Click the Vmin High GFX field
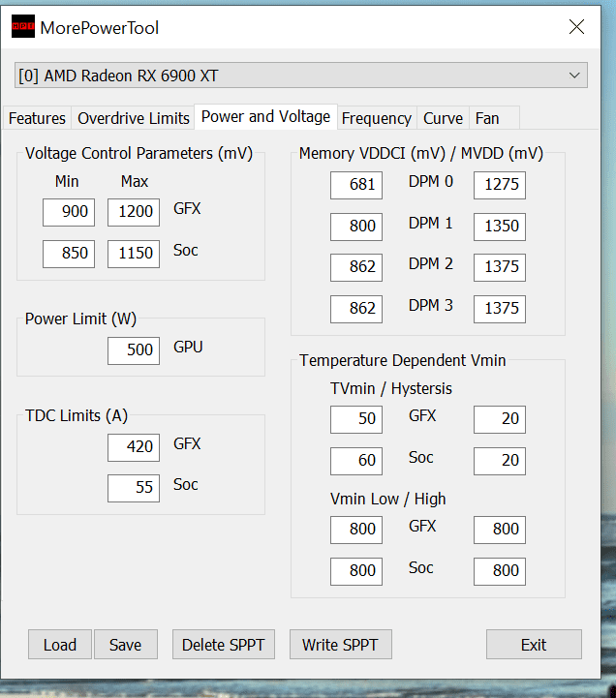 click(500, 530)
